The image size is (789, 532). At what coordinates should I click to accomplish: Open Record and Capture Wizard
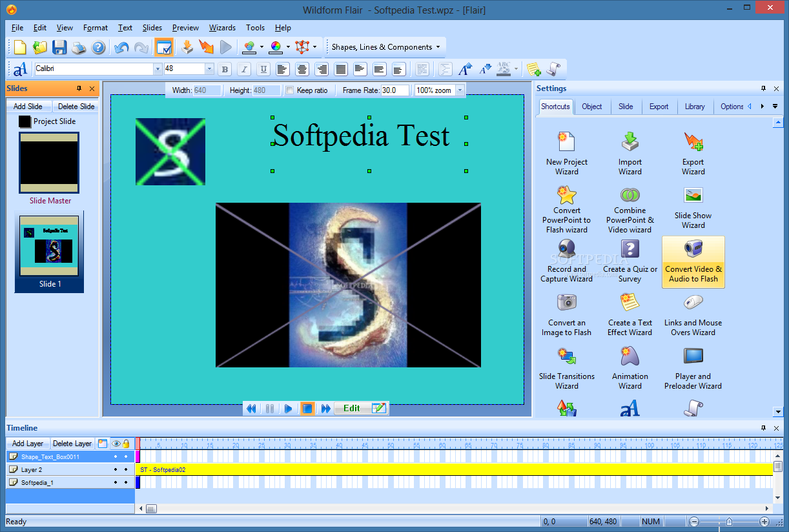point(566,261)
